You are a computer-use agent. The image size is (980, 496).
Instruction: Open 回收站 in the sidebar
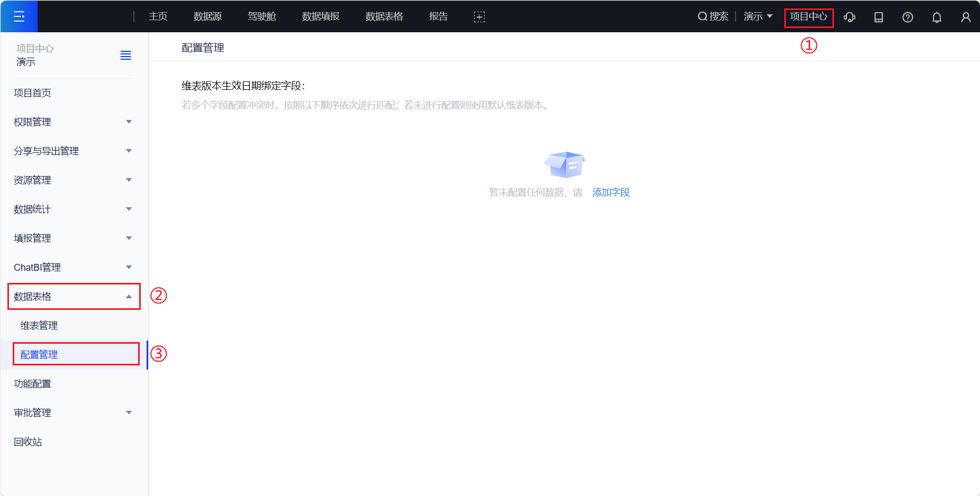coord(28,442)
